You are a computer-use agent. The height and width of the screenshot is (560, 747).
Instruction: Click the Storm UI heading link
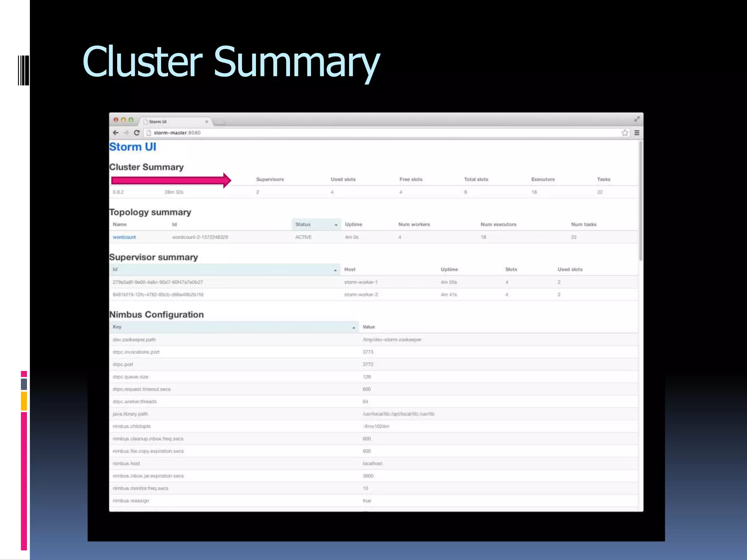pyautogui.click(x=133, y=147)
